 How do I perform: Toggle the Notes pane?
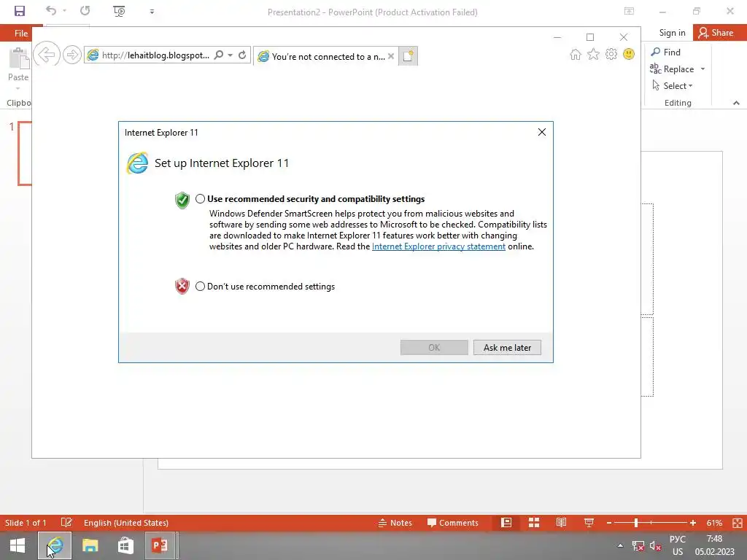point(395,523)
